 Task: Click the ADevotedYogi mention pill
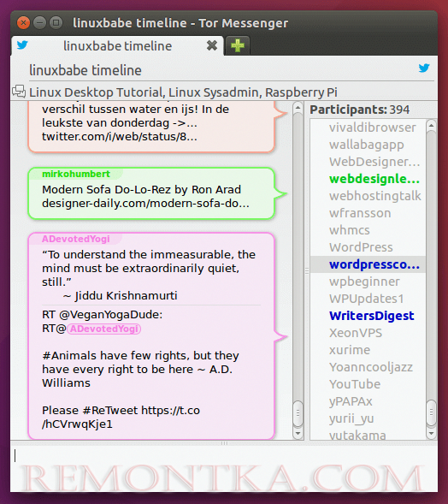[x=104, y=329]
